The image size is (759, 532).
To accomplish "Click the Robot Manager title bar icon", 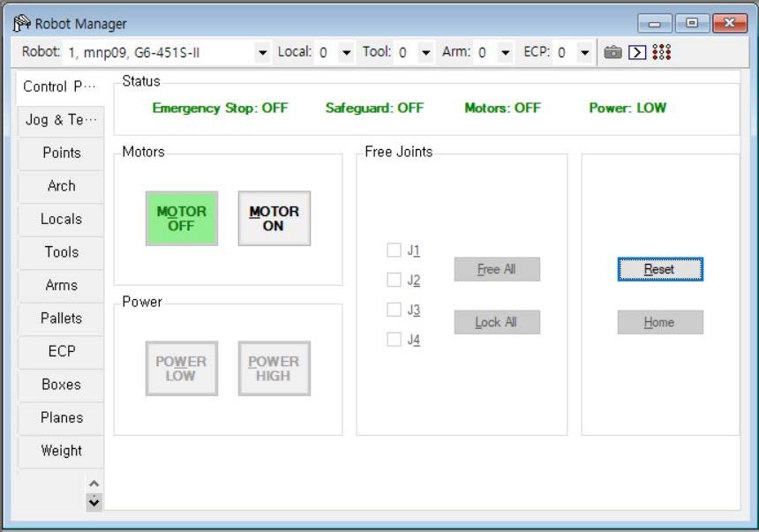I will [21, 23].
